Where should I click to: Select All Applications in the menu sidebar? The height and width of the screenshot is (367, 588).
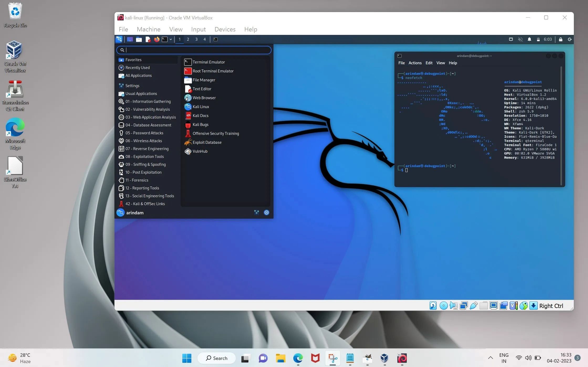tap(138, 75)
